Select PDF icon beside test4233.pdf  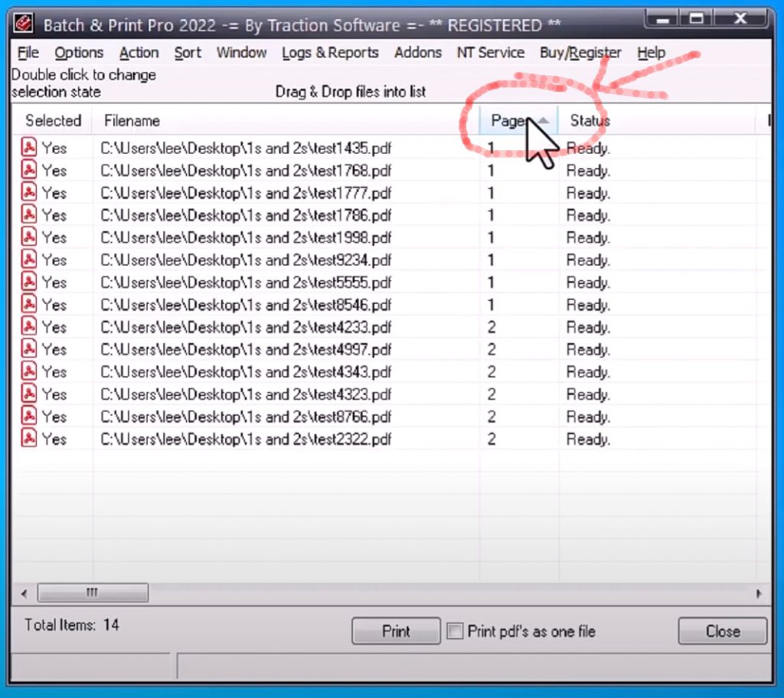pyautogui.click(x=28, y=327)
